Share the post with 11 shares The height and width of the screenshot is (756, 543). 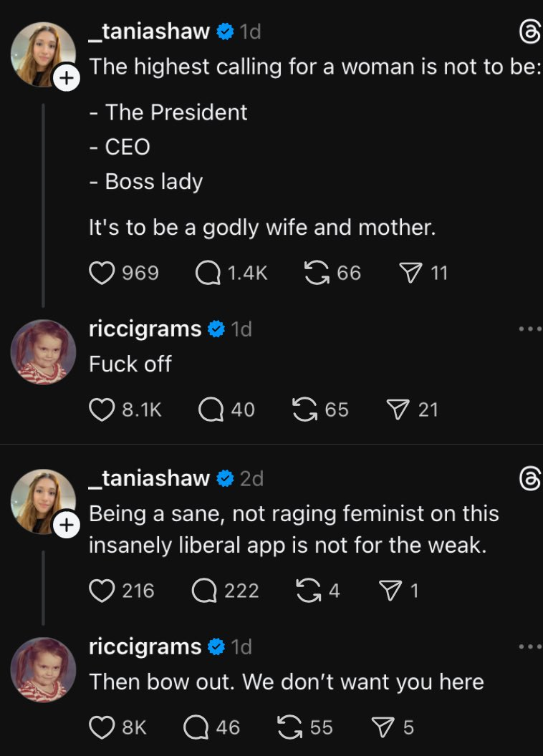pyautogui.click(x=410, y=273)
